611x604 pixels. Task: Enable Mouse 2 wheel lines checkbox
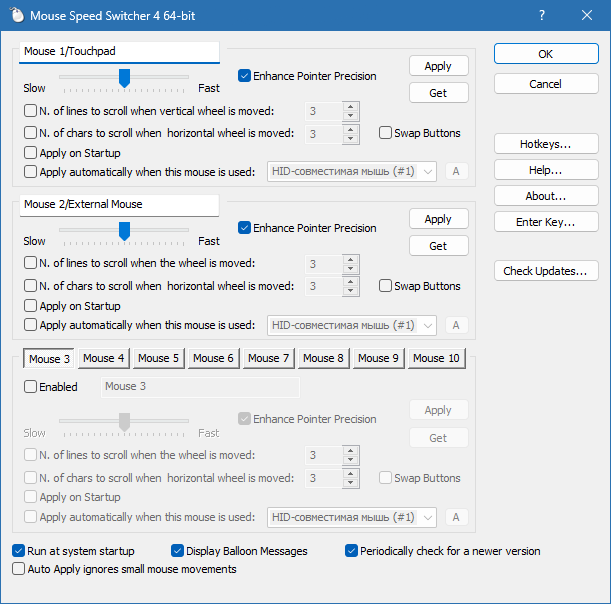[x=30, y=263]
